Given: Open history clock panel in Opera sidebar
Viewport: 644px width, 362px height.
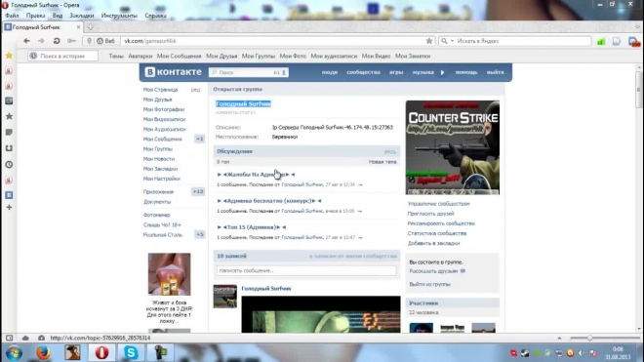Looking at the screenshot, I should [9, 164].
